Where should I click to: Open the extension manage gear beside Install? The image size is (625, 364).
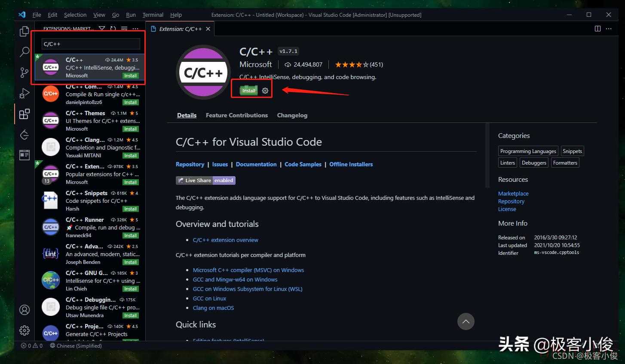click(265, 91)
